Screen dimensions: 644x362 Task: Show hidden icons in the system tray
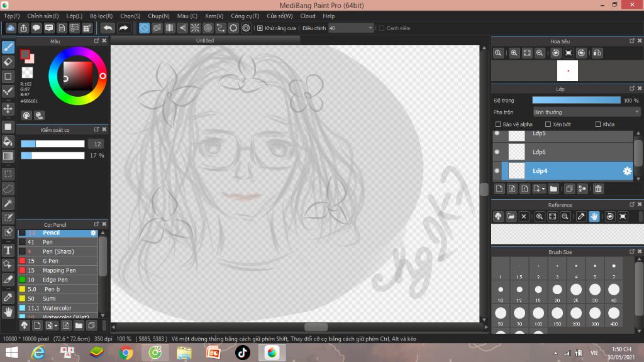(x=555, y=353)
